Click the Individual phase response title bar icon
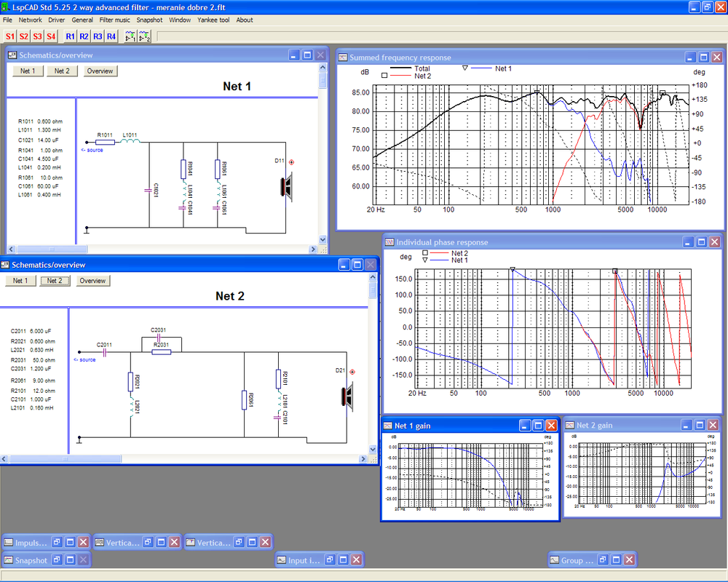Screen dimensions: 728x582 389,242
